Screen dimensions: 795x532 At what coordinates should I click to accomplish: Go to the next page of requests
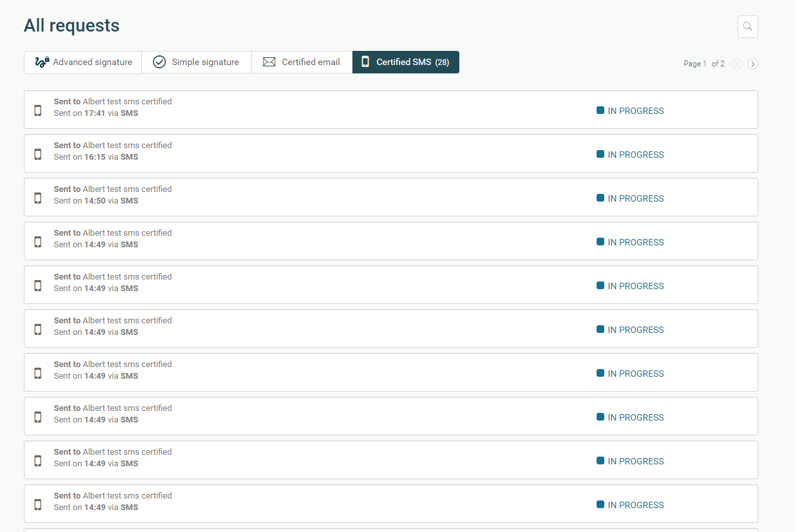point(752,64)
